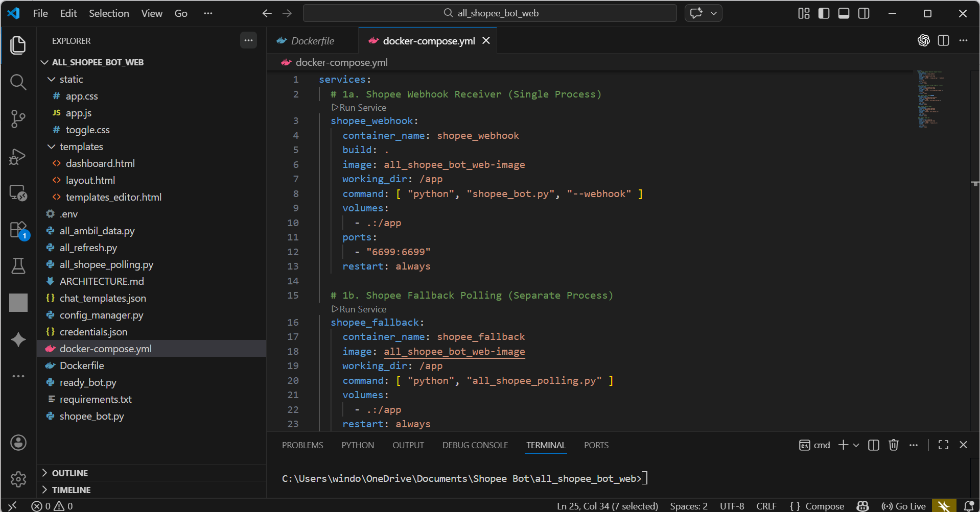Split the editor to the right
The width and height of the screenshot is (980, 512).
pos(943,41)
